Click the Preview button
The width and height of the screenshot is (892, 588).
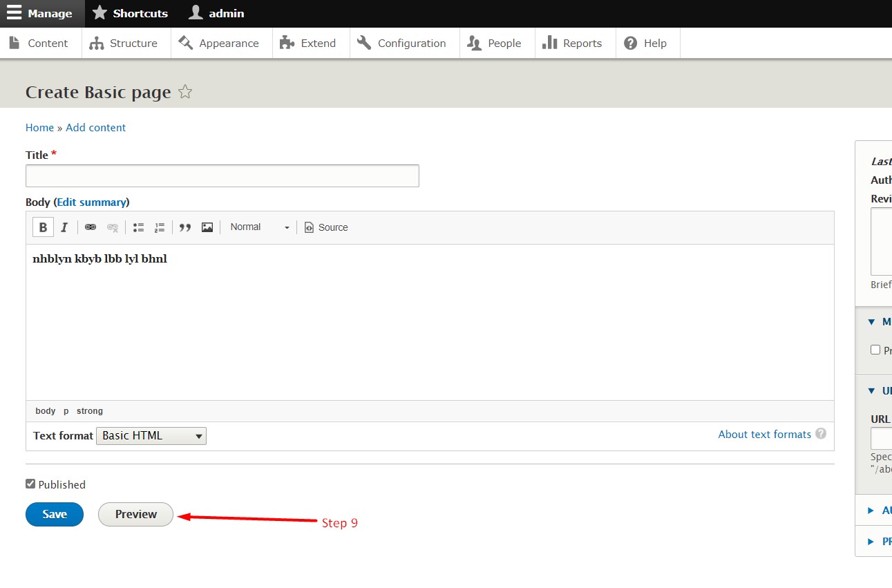135,514
